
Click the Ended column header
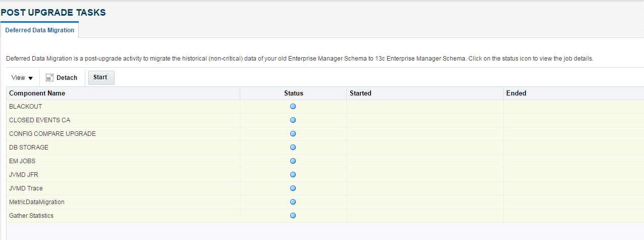516,93
